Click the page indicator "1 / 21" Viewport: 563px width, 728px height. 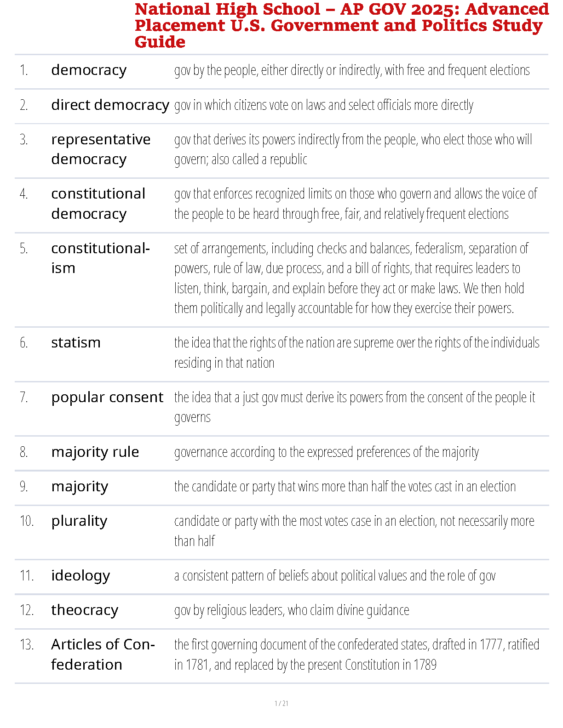pyautogui.click(x=281, y=703)
